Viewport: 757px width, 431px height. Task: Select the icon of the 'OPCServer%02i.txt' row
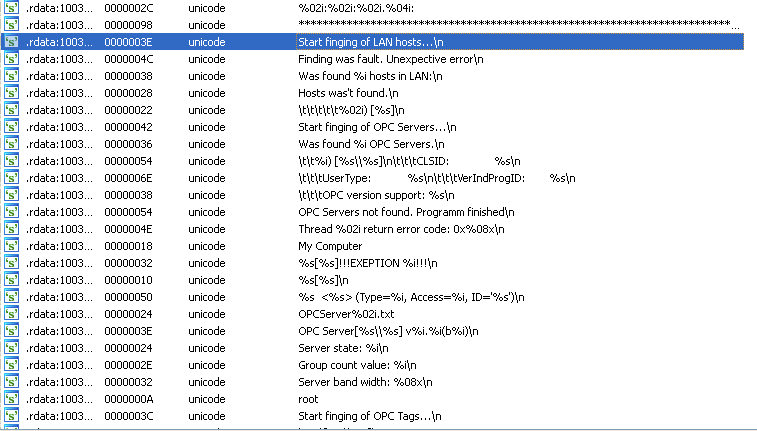11,314
